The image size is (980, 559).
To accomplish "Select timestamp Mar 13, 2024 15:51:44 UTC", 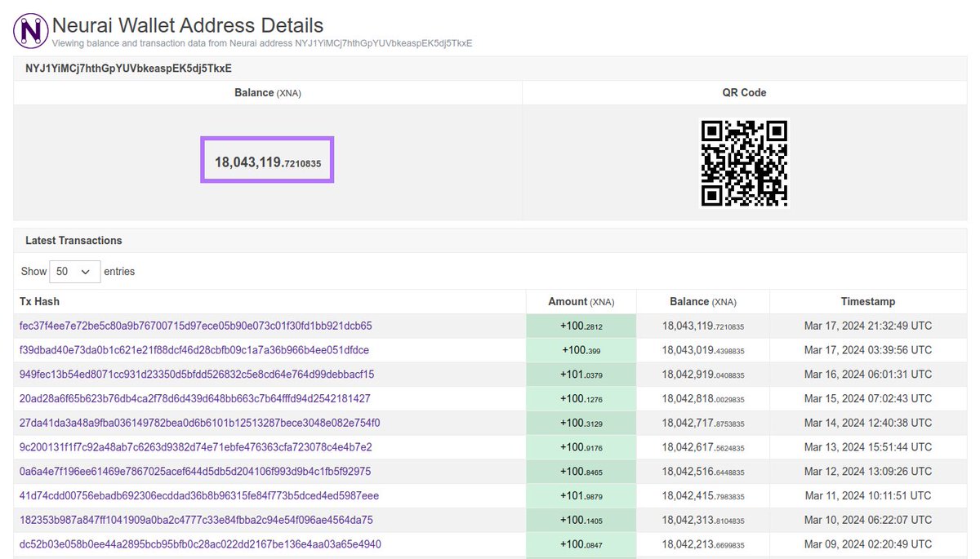I will point(868,447).
